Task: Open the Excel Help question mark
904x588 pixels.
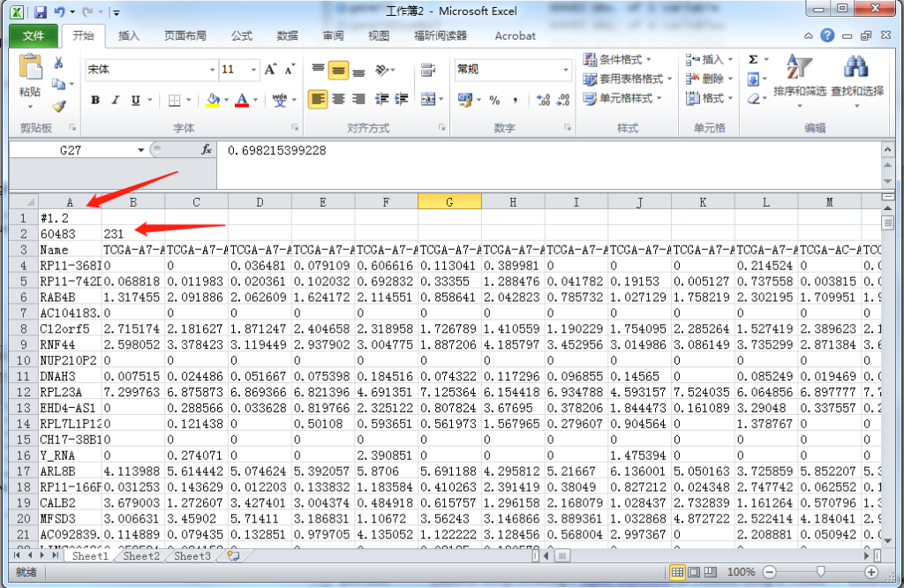Action: 827,35
